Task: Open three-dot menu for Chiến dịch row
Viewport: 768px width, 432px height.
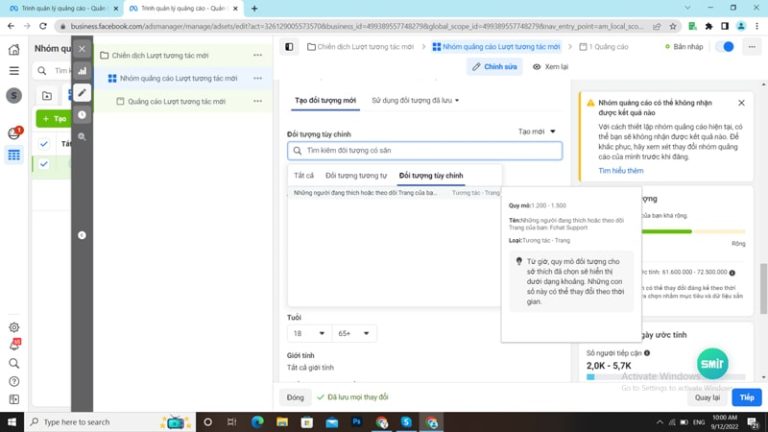Action: point(258,55)
